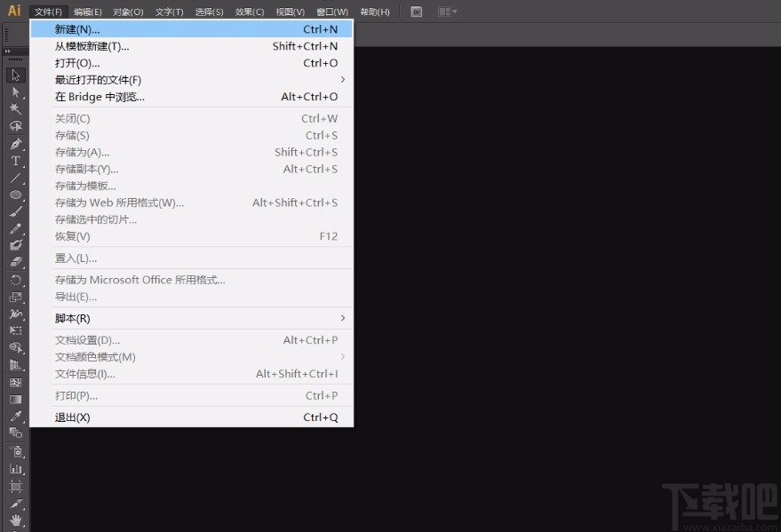Select the Mesh tool

(15, 383)
